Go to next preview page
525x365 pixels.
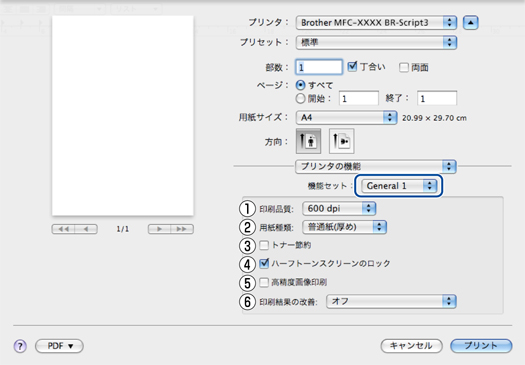point(159,229)
